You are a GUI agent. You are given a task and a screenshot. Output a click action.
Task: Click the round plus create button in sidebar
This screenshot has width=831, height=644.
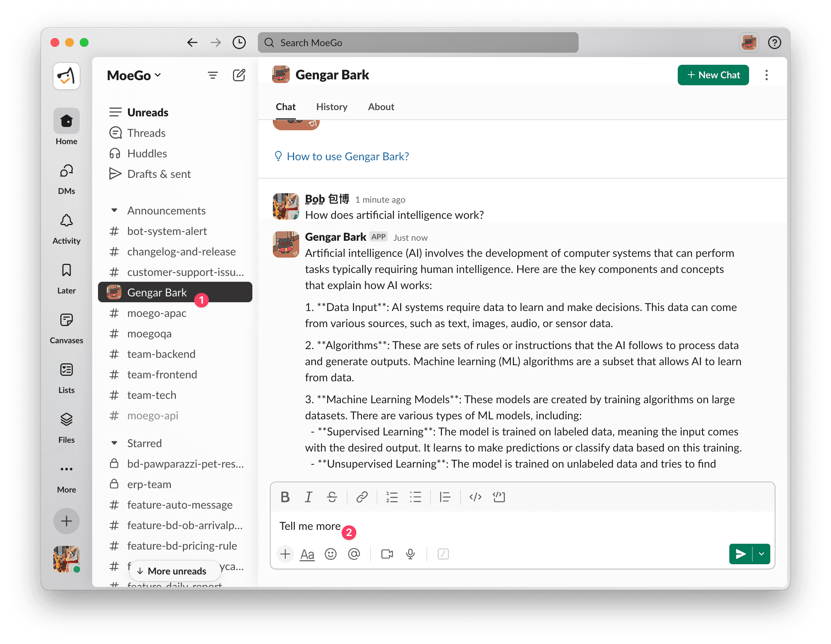(x=66, y=521)
